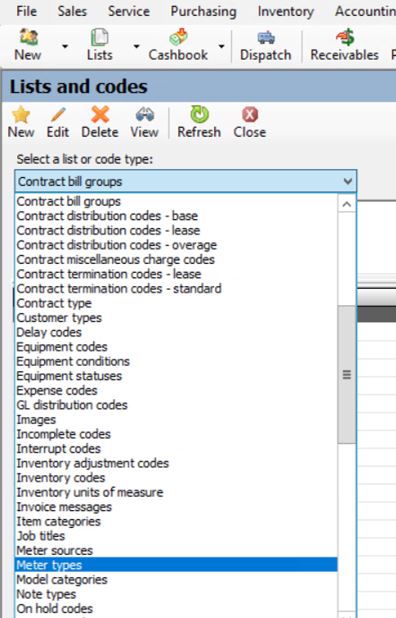Open the File menu
Screen dimensions: 396x618
(x=27, y=11)
